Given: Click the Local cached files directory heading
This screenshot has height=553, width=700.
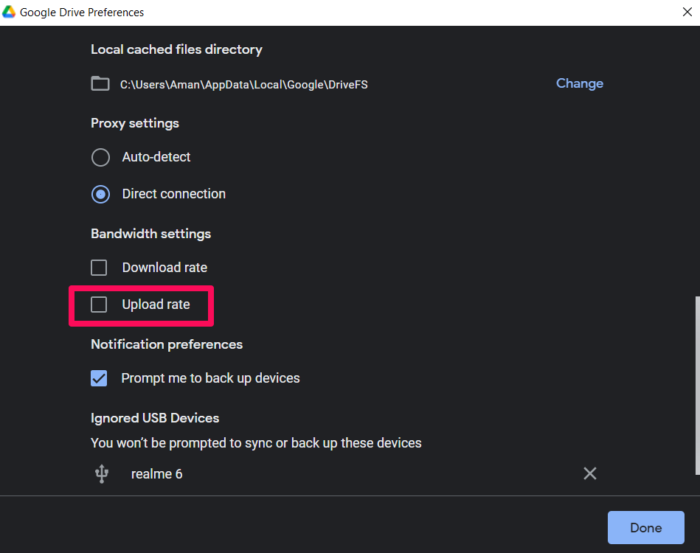Looking at the screenshot, I should point(176,49).
